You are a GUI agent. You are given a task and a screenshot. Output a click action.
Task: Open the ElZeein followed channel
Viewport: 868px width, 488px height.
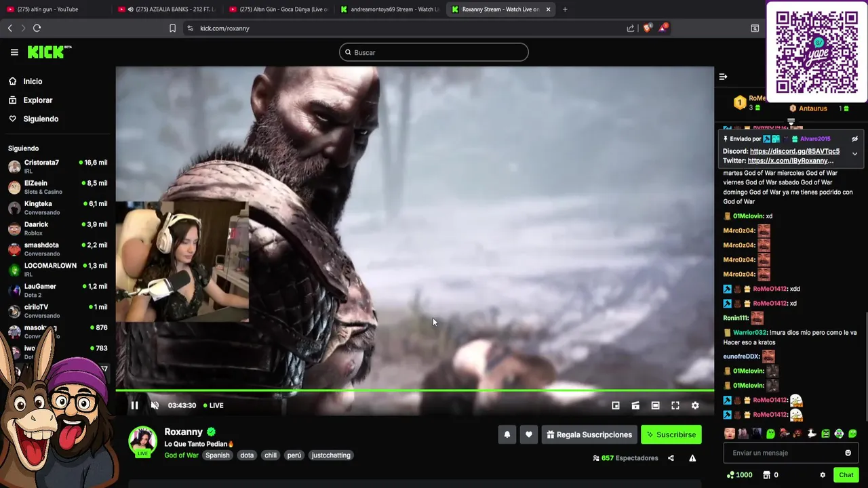(x=58, y=187)
